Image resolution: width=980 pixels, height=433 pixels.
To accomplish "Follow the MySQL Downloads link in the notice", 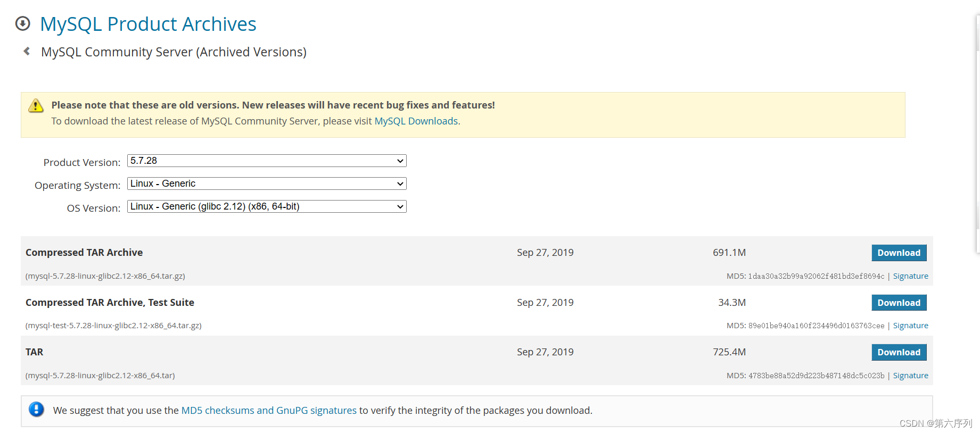I will pos(416,121).
